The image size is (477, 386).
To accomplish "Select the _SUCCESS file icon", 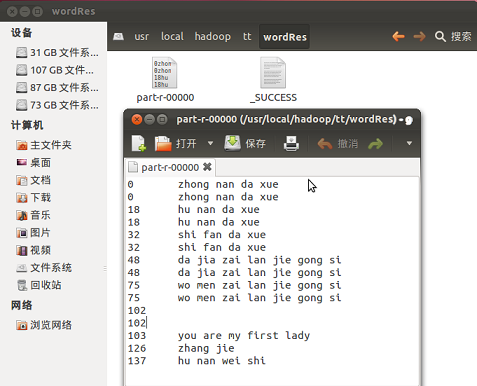I will coord(273,73).
